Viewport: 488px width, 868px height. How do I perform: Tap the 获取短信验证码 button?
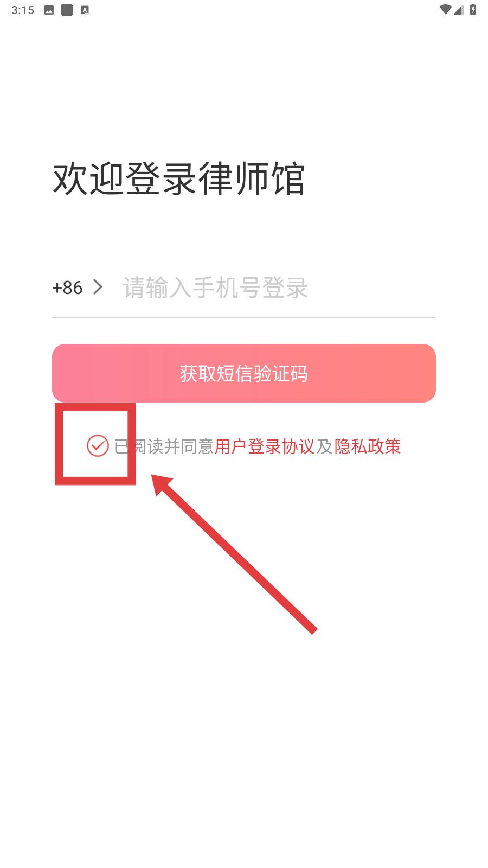pyautogui.click(x=244, y=373)
